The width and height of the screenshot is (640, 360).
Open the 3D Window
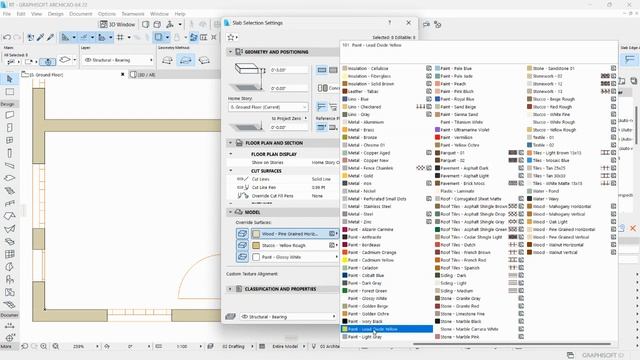point(118,24)
